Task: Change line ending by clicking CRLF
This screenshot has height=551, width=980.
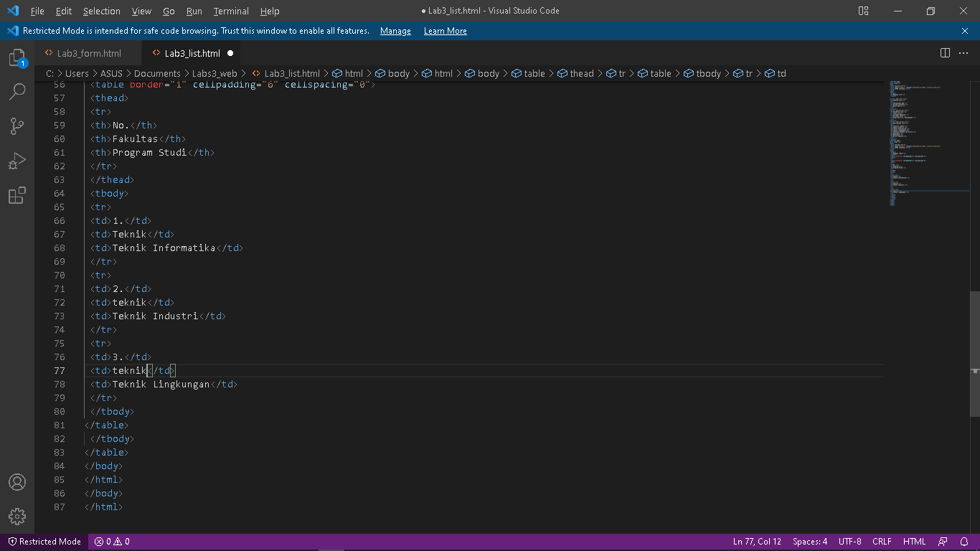Action: (882, 542)
